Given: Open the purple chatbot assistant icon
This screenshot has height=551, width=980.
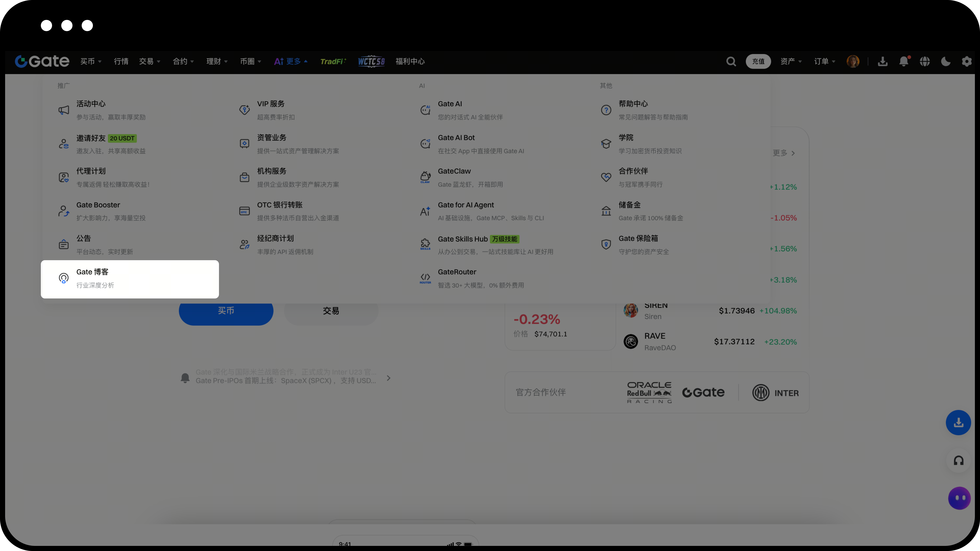Looking at the screenshot, I should (959, 498).
